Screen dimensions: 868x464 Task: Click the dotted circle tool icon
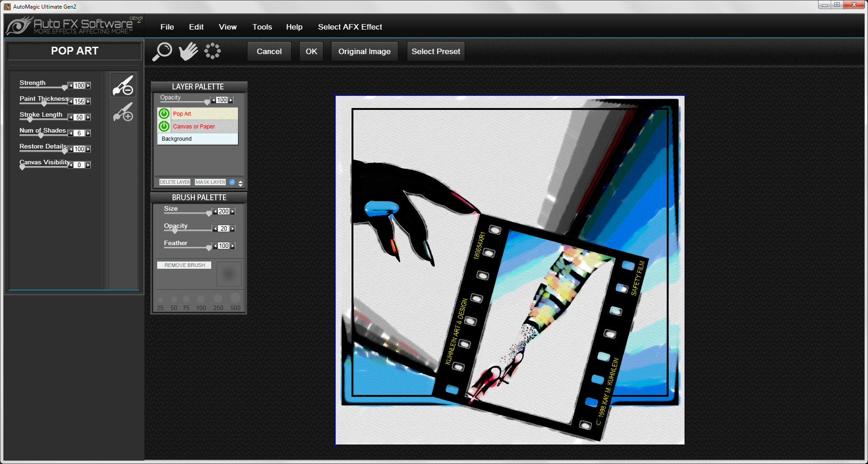click(x=213, y=51)
